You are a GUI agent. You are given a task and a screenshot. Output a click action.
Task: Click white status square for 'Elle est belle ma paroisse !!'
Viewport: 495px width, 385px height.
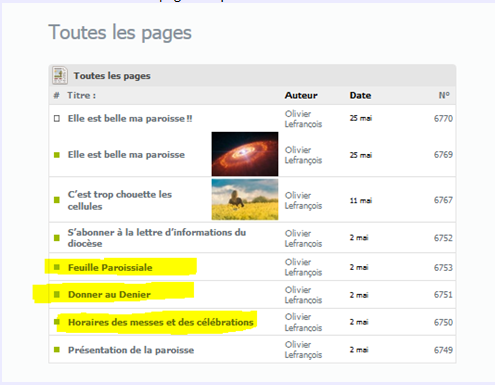coord(57,119)
